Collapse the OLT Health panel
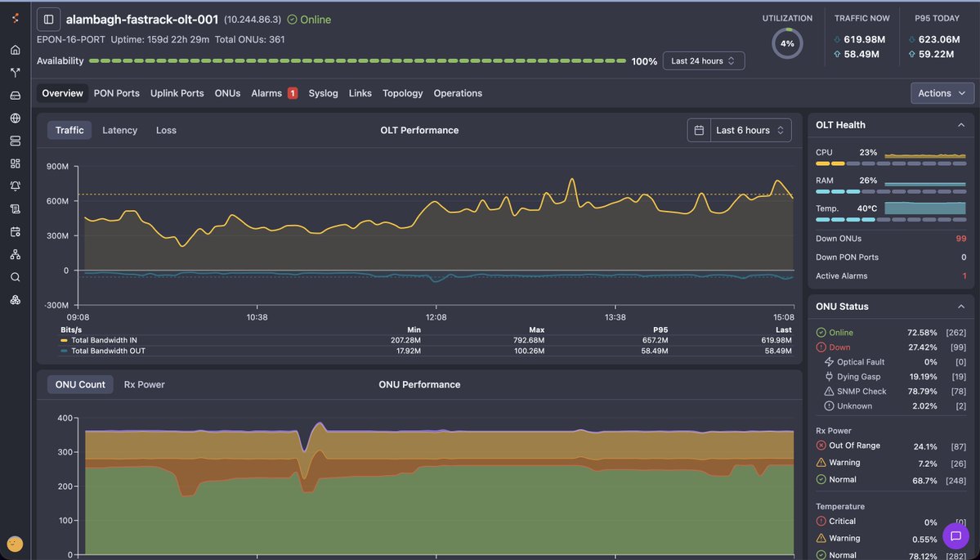 [x=961, y=125]
